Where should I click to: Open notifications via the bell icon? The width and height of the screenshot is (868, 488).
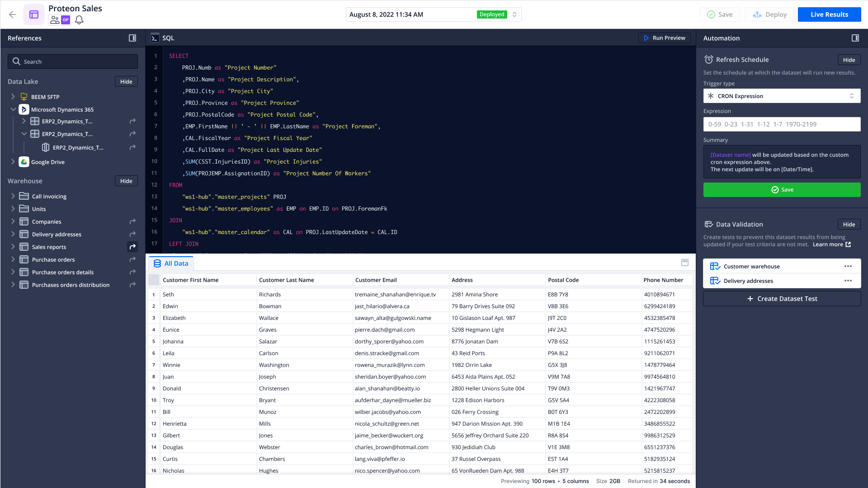click(x=79, y=20)
